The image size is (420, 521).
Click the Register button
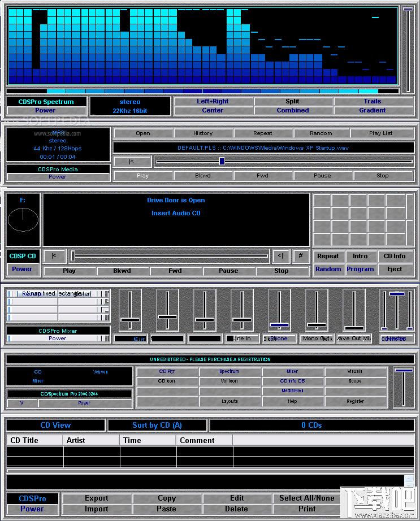pos(355,401)
